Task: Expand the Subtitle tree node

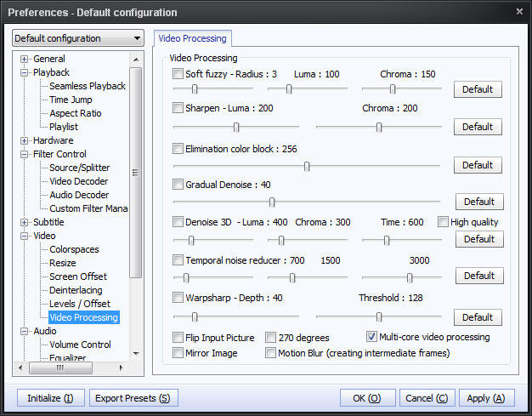Action: 24,222
